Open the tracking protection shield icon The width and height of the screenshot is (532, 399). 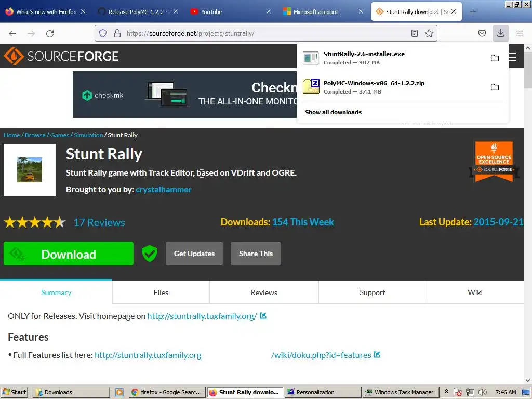pos(103,33)
